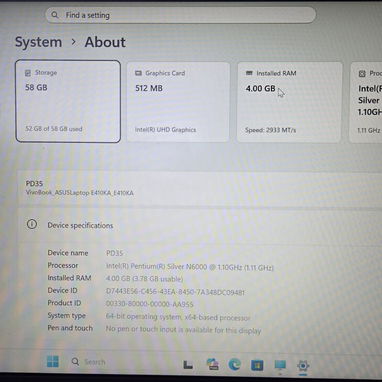Click the PD35 device name header
The image size is (382, 382).
34,183
